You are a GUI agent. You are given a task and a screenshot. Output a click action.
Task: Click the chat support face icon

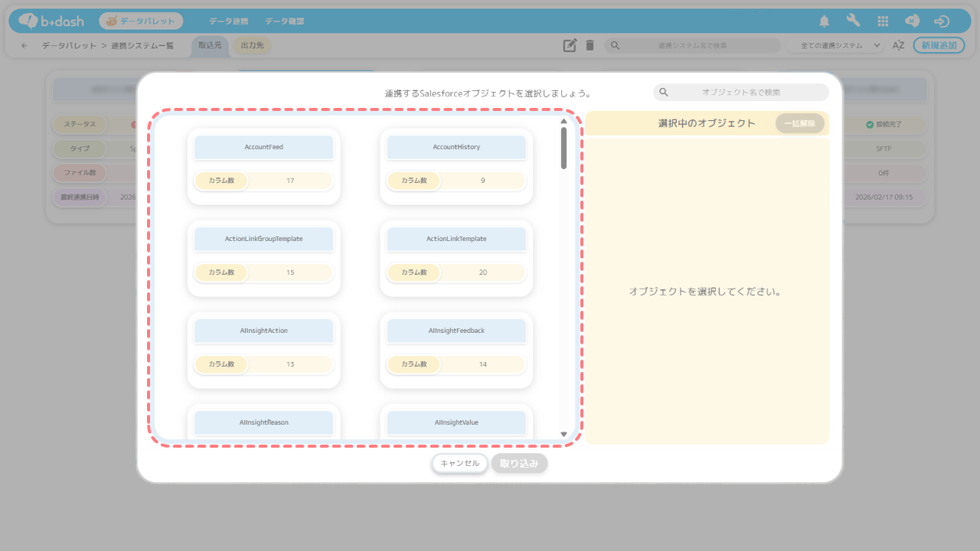point(913,21)
